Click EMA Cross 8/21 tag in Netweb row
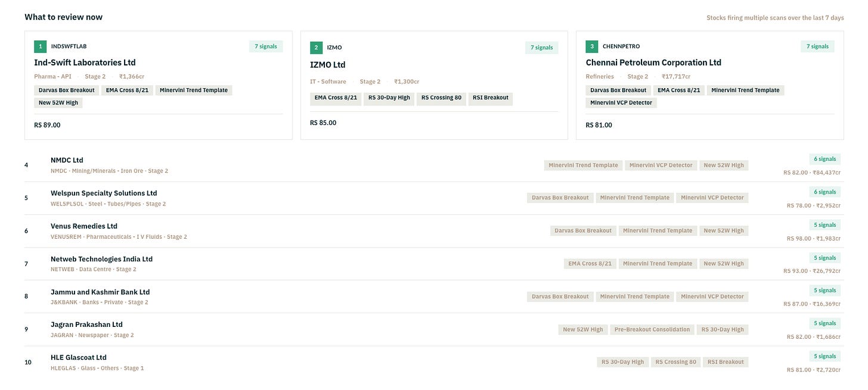Screen dimensions: 868x390 click(x=590, y=264)
